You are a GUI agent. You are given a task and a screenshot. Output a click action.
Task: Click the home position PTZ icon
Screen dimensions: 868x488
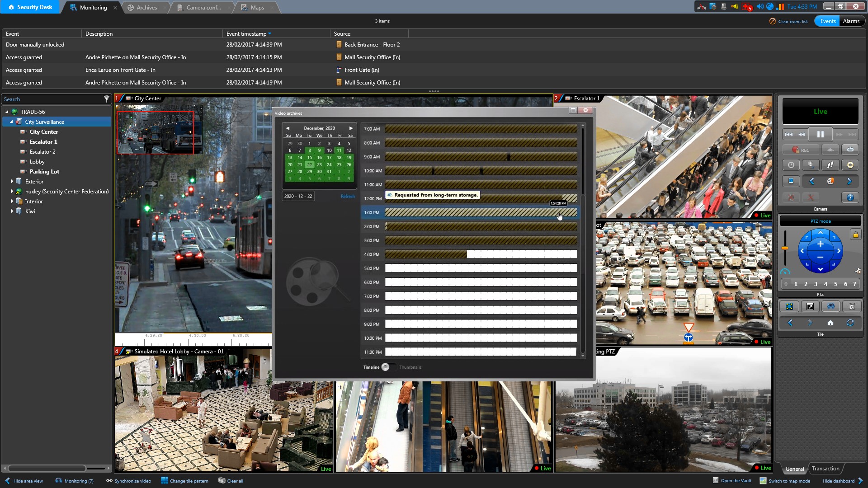coord(830,323)
